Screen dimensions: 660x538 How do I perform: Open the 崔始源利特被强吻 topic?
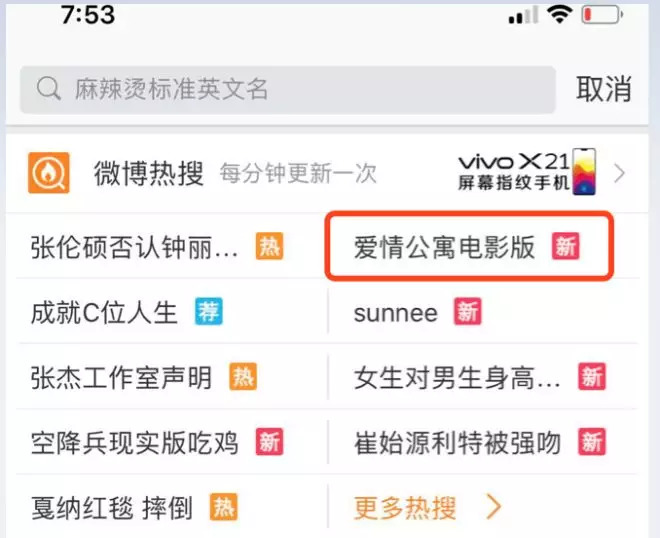click(458, 442)
